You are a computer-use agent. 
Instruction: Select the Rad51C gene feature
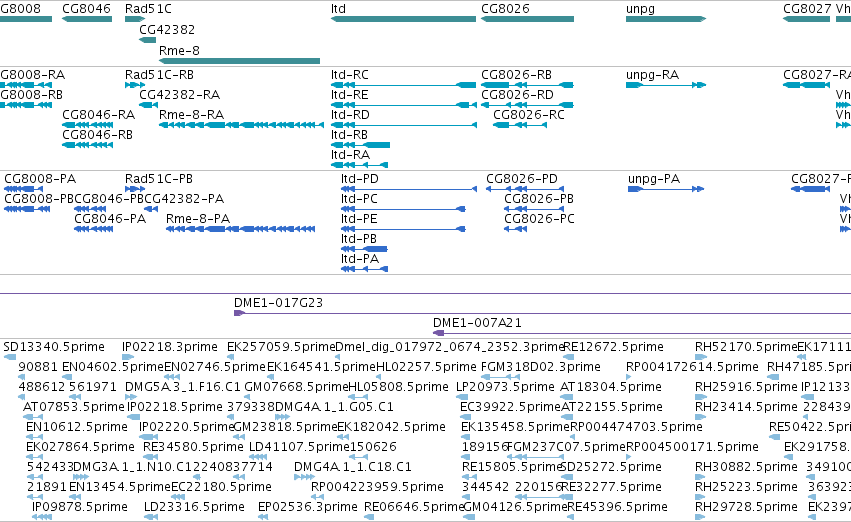pos(135,19)
